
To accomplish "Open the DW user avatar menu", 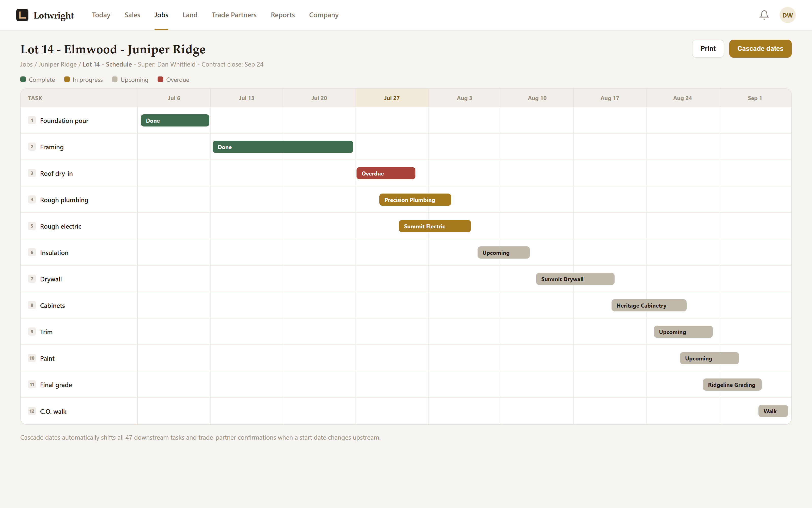I will pyautogui.click(x=787, y=15).
